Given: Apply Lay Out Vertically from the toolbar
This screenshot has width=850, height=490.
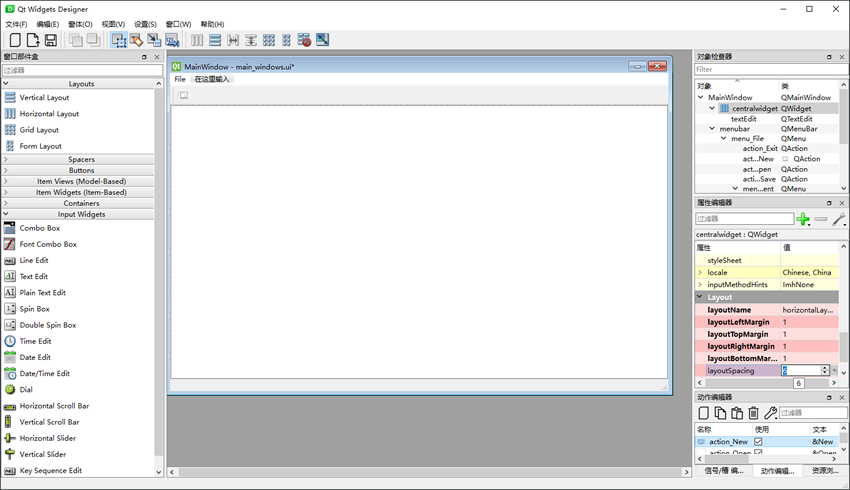Looking at the screenshot, I should pos(215,40).
